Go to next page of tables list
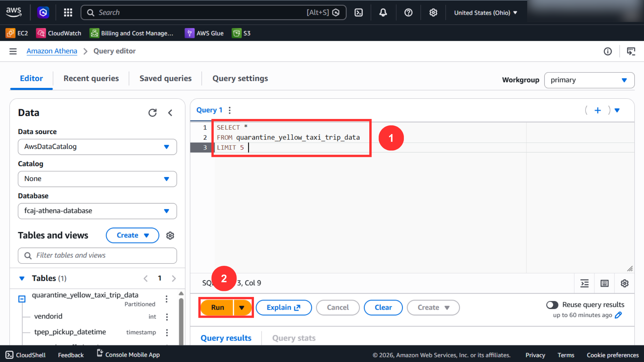This screenshot has height=362, width=644. click(x=174, y=279)
